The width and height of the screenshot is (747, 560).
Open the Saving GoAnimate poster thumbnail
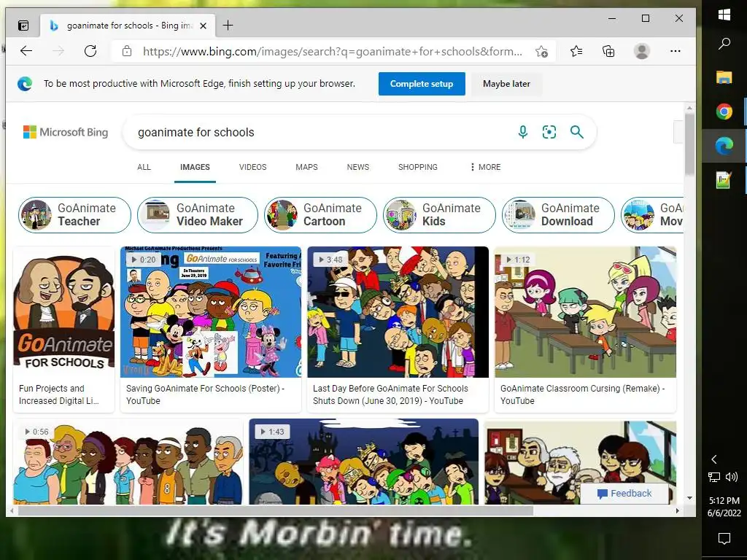211,312
